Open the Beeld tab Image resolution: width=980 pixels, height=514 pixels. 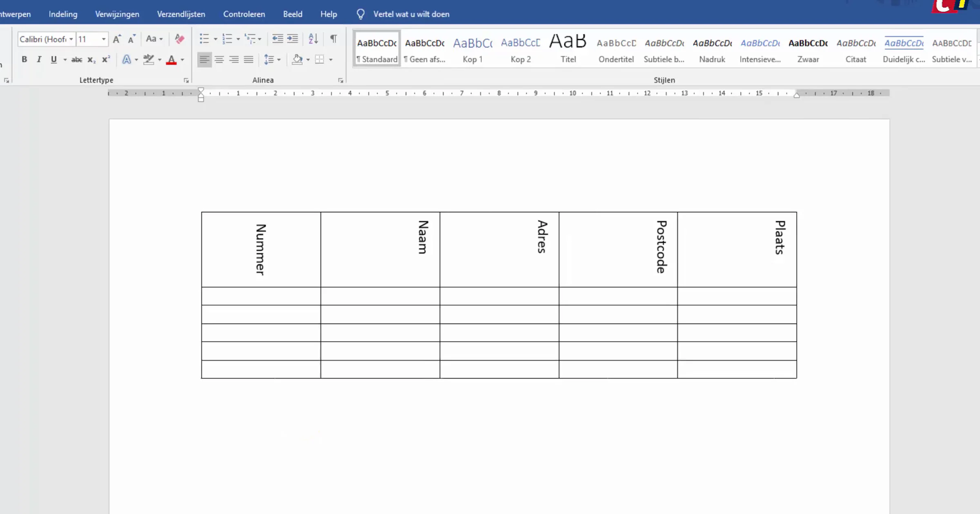[293, 14]
